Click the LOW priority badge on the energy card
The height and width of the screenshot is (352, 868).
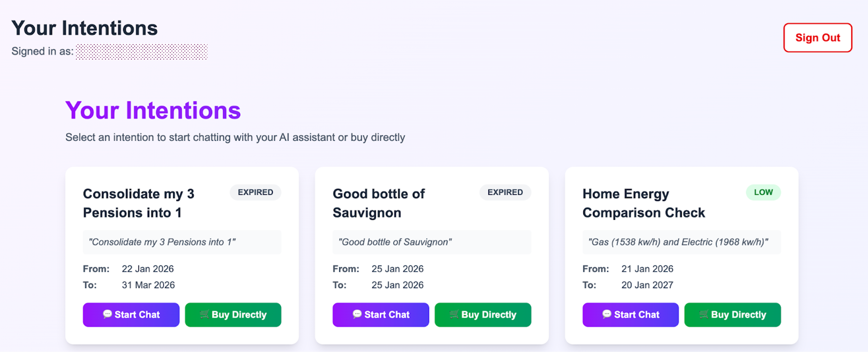pyautogui.click(x=763, y=192)
